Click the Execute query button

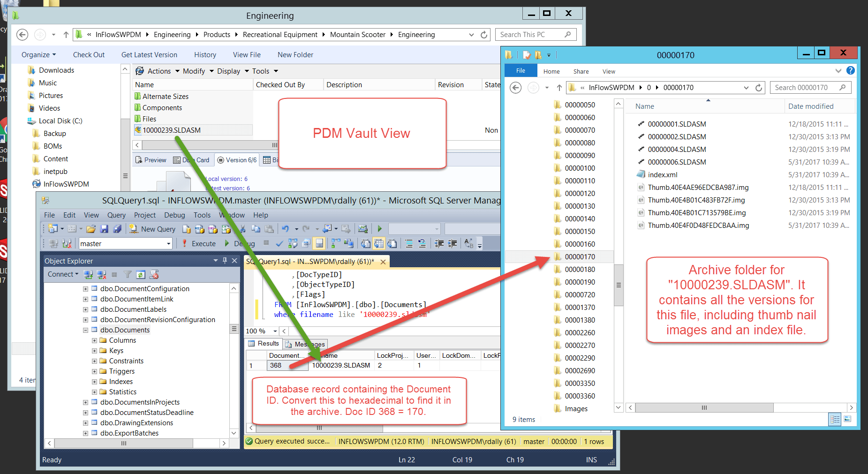[199, 243]
